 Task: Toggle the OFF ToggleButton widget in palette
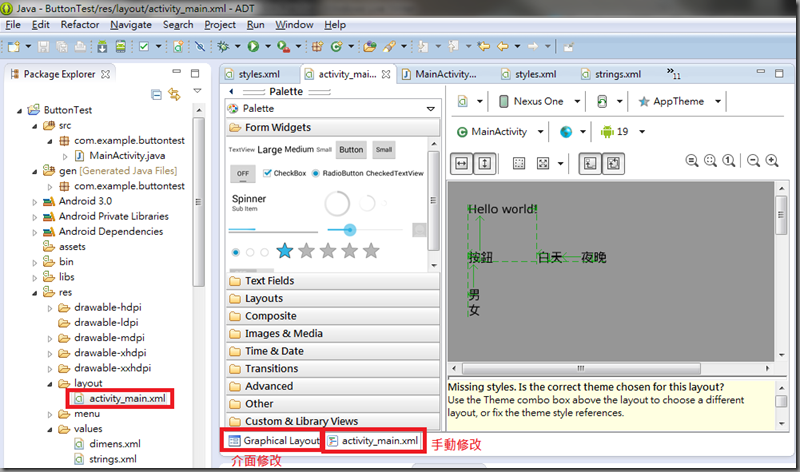pos(243,173)
